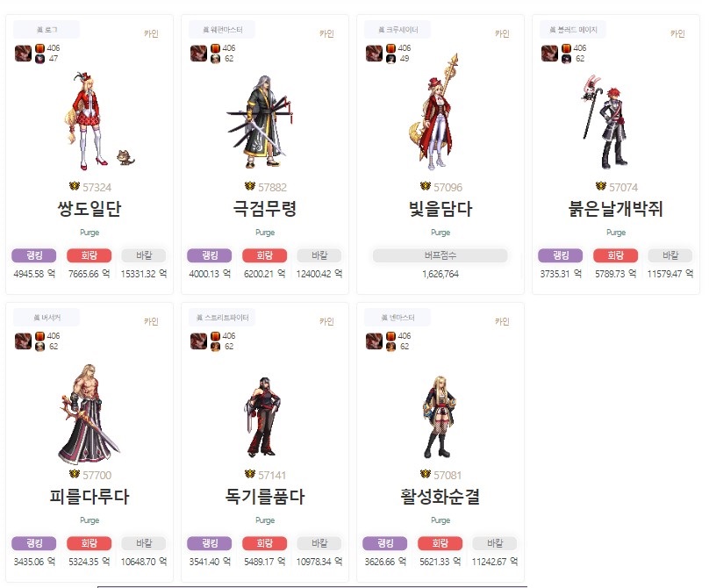Select the 랭킹 badge on 쌍도일단 card
The image size is (709, 588).
coord(34,255)
